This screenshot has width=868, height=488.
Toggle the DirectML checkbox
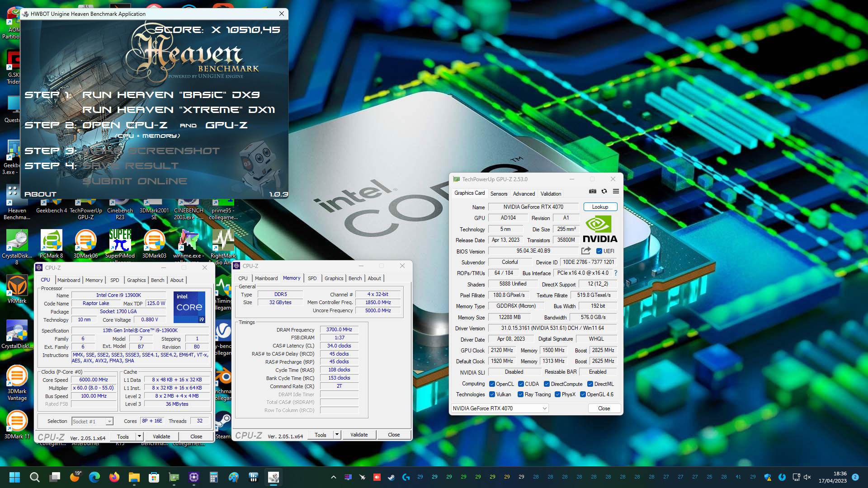click(590, 384)
